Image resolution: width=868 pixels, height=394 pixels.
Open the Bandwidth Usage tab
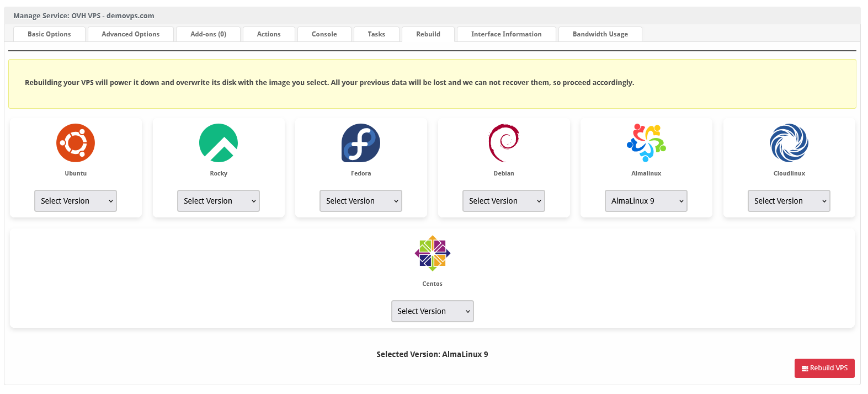[600, 34]
